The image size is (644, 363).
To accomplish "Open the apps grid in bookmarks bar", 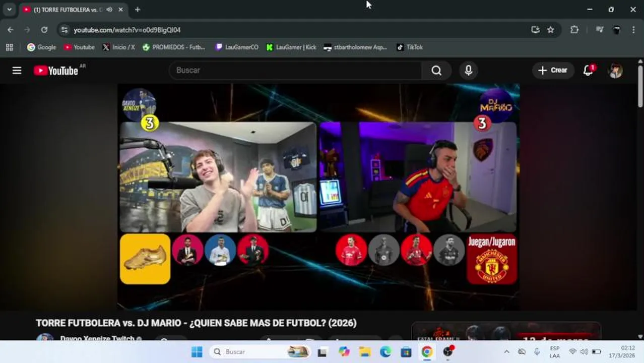I will pyautogui.click(x=9, y=47).
